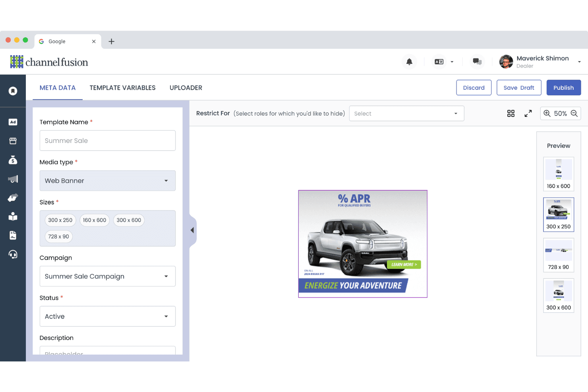This screenshot has width=588, height=392.
Task: Open the money bag icon in sidebar
Action: pos(13,160)
